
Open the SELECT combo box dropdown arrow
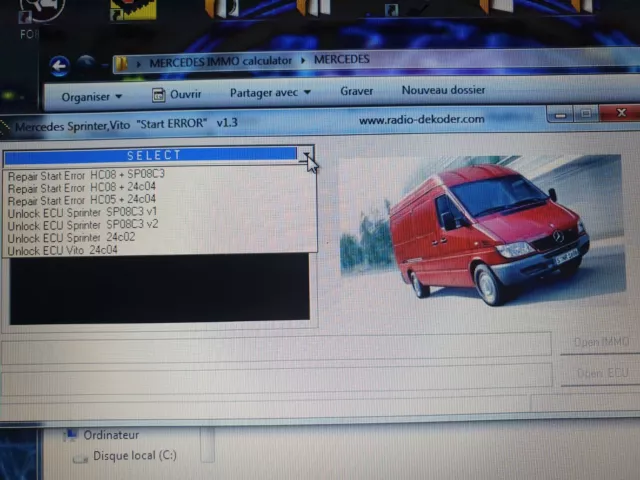tap(306, 156)
